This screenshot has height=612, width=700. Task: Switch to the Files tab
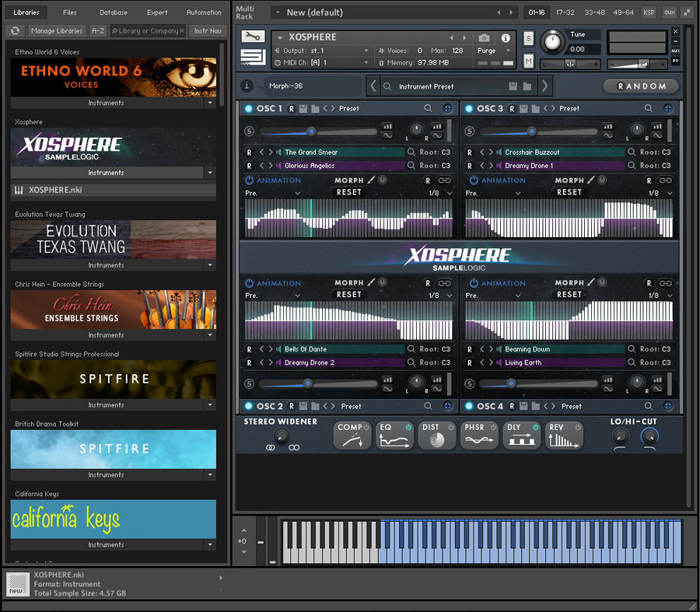click(70, 12)
